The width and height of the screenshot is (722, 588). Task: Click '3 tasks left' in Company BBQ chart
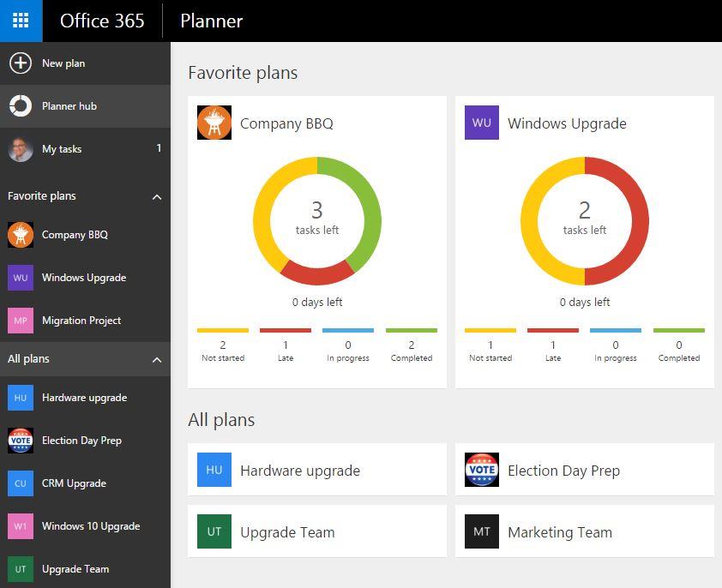(317, 218)
